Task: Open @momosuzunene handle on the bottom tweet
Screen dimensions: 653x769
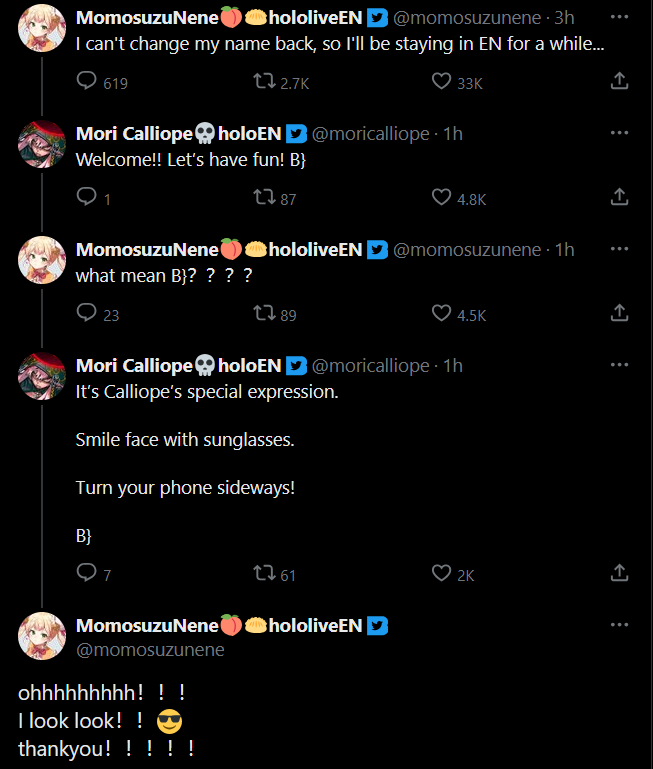Action: pyautogui.click(x=150, y=650)
